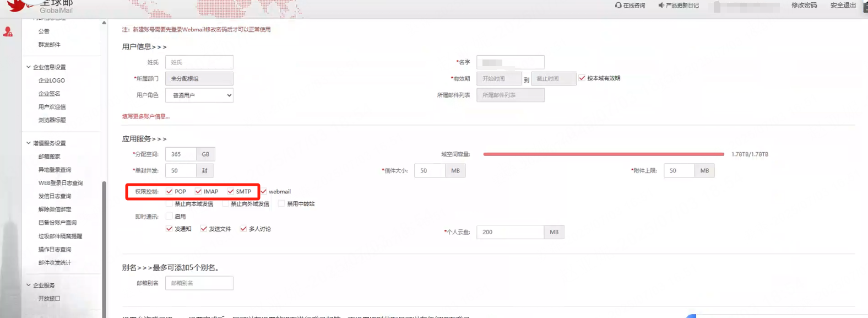Open 用户欢迎信 settings
Screen dimensions: 868x318
(x=52, y=107)
